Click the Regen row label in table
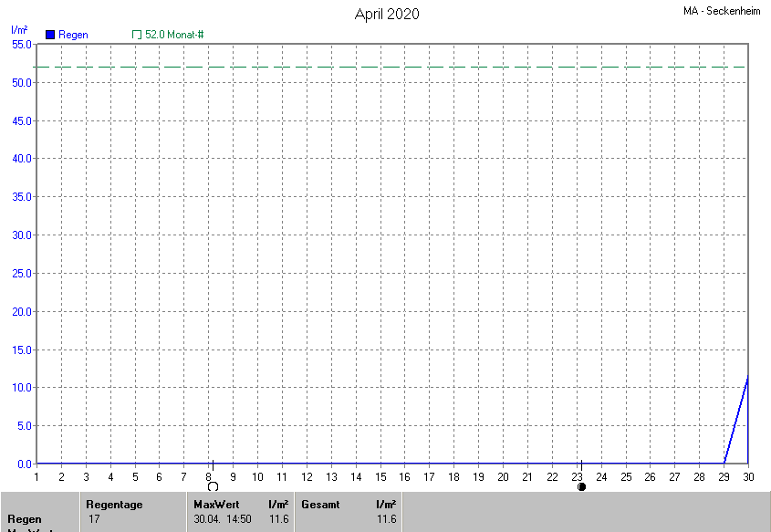Image resolution: width=771 pixels, height=532 pixels. (x=24, y=519)
